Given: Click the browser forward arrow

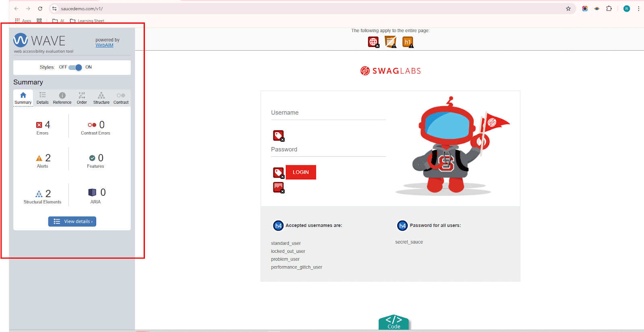Looking at the screenshot, I should tap(28, 8).
